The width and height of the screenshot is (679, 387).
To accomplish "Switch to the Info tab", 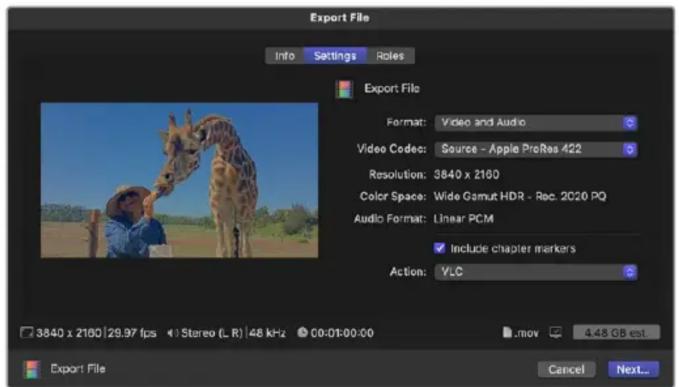I will click(285, 56).
